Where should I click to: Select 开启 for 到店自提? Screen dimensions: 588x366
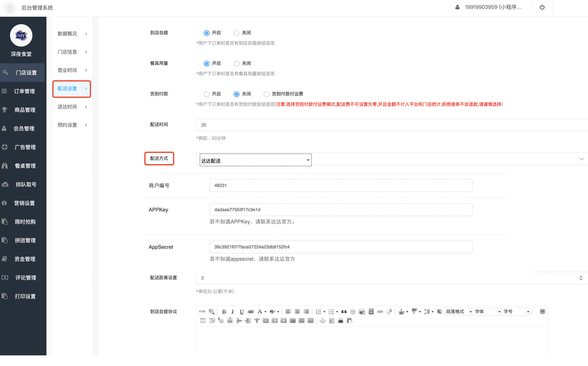[206, 33]
